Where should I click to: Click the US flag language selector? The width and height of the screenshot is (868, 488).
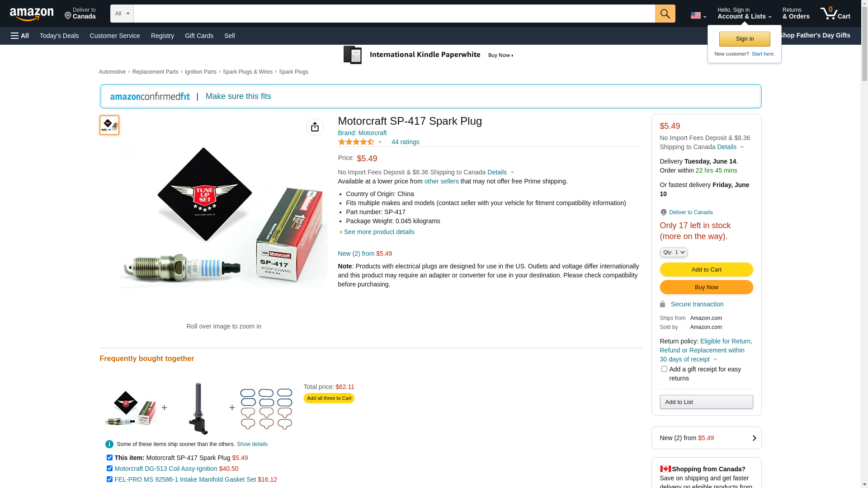coord(698,16)
